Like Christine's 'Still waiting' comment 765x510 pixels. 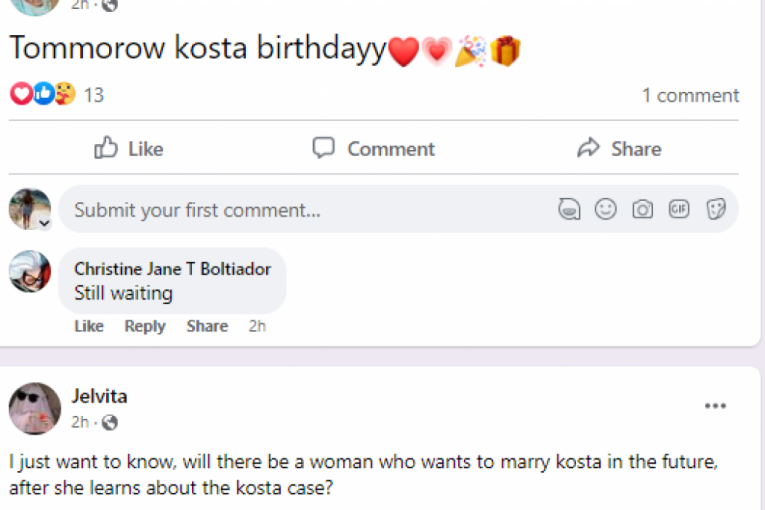click(x=89, y=326)
